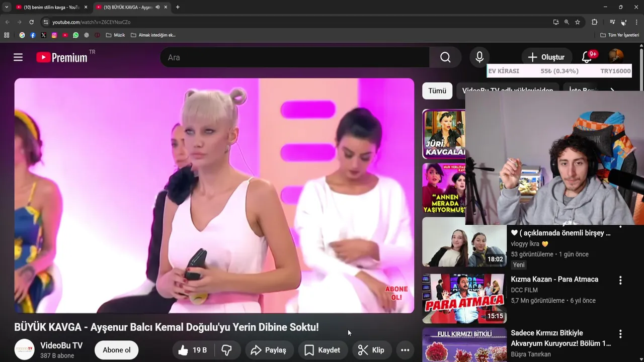This screenshot has height=362, width=644.
Task: Open X (Twitter) bookmark icon
Action: pyautogui.click(x=43, y=35)
